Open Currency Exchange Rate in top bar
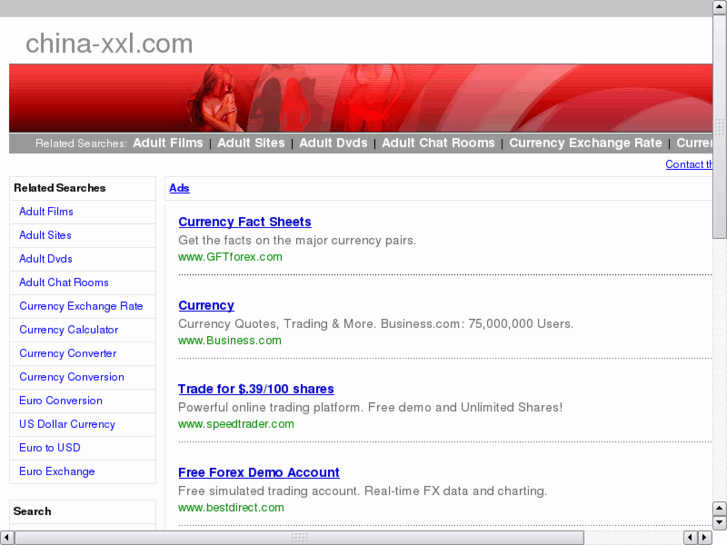This screenshot has width=727, height=545. click(585, 143)
